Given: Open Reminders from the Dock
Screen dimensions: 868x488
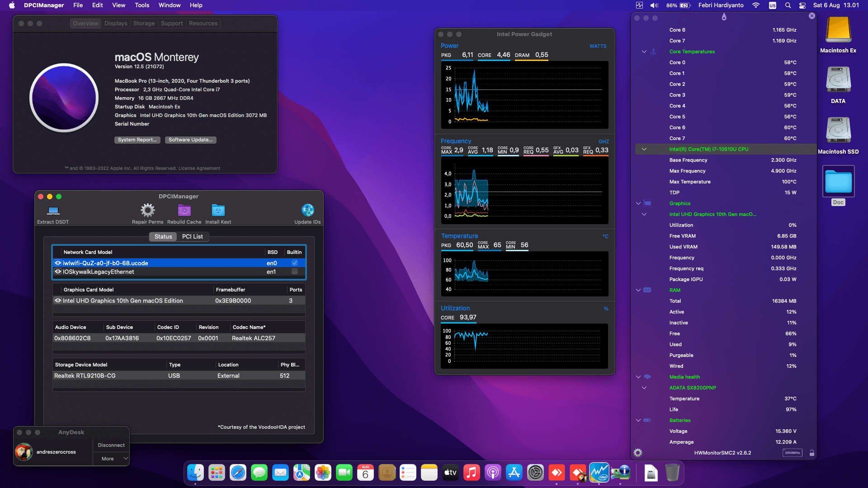Looking at the screenshot, I should pyautogui.click(x=408, y=473).
